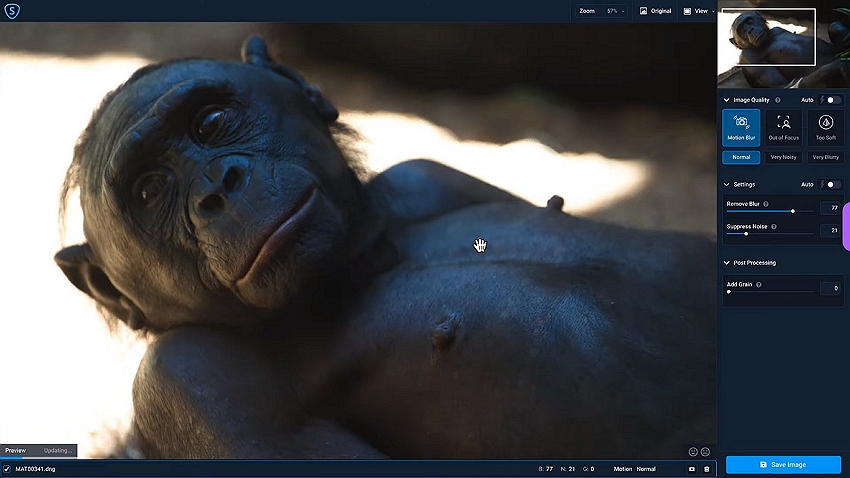
Task: Select the Very Noisy option
Action: click(x=783, y=157)
